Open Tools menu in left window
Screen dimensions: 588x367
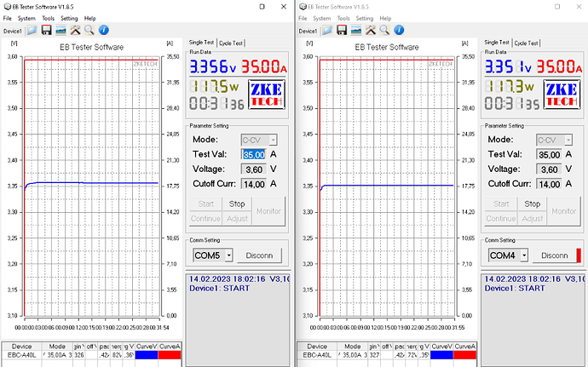pos(48,19)
